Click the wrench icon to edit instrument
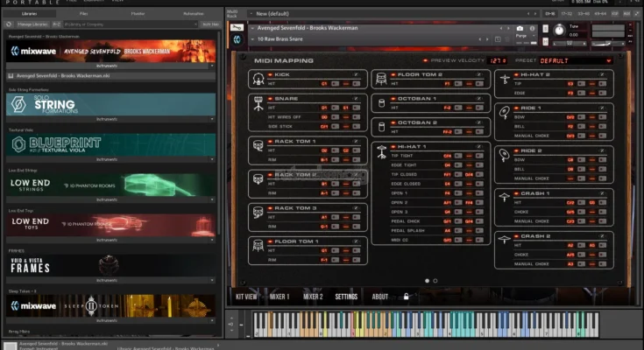Image resolution: width=644 pixels, height=350 pixels. pyautogui.click(x=237, y=27)
